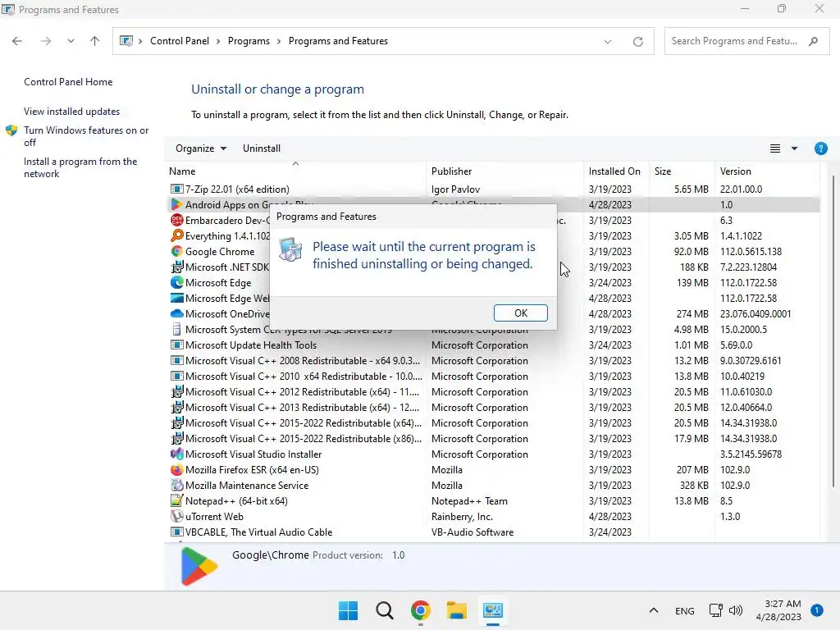Click the Rainberry, Inc. publisher cell
Image resolution: width=840 pixels, height=630 pixels.
(462, 517)
